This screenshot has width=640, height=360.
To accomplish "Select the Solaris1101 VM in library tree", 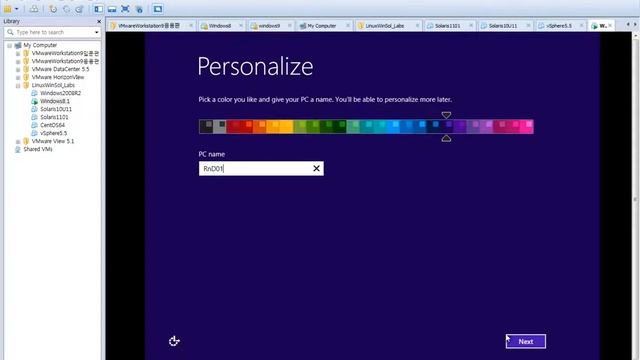I will 54,117.
